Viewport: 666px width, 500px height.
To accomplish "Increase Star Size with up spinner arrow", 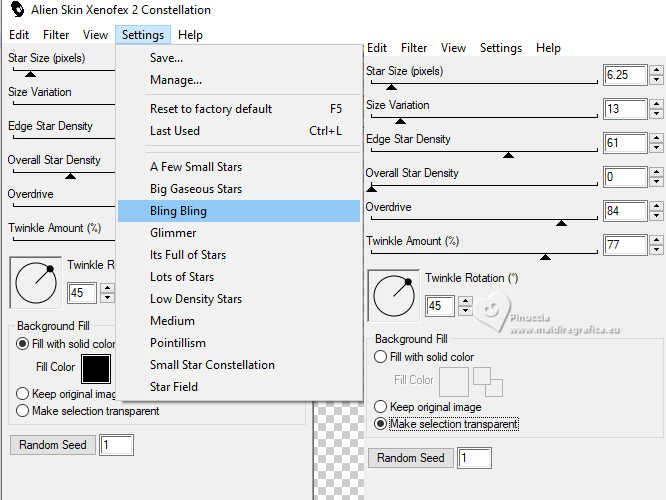I will (x=657, y=70).
